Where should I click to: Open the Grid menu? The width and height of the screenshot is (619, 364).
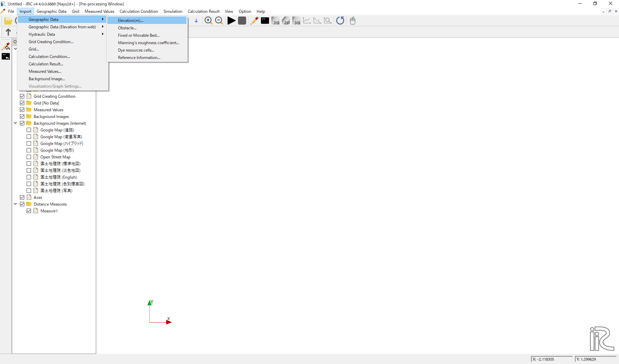[76, 11]
